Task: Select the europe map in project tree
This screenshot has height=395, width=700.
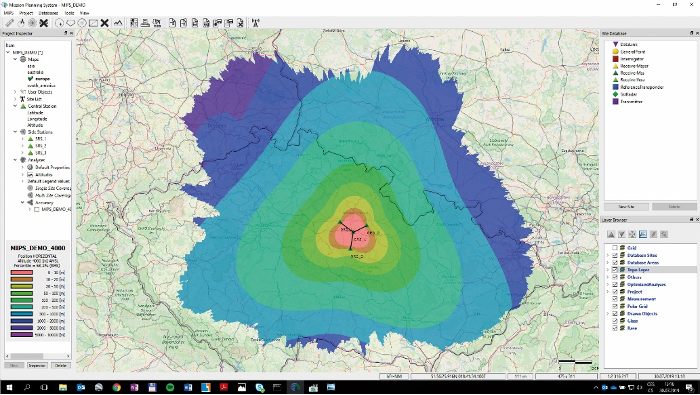Action: point(41,79)
